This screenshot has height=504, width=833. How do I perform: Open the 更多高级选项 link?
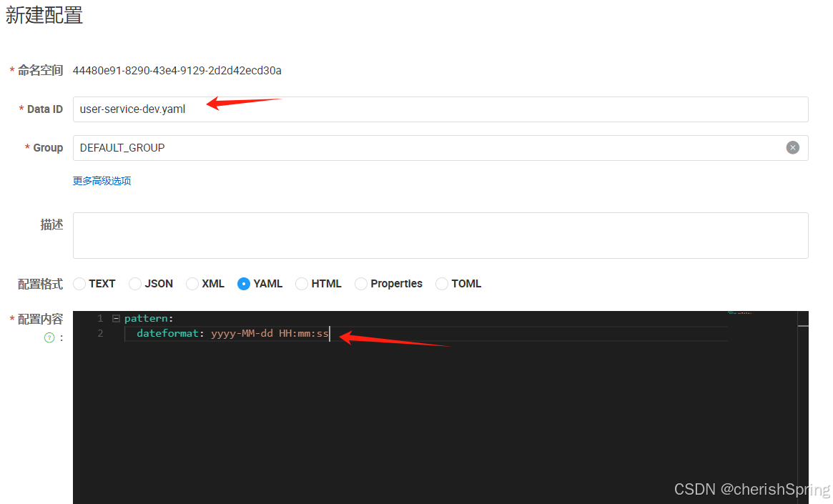(102, 181)
